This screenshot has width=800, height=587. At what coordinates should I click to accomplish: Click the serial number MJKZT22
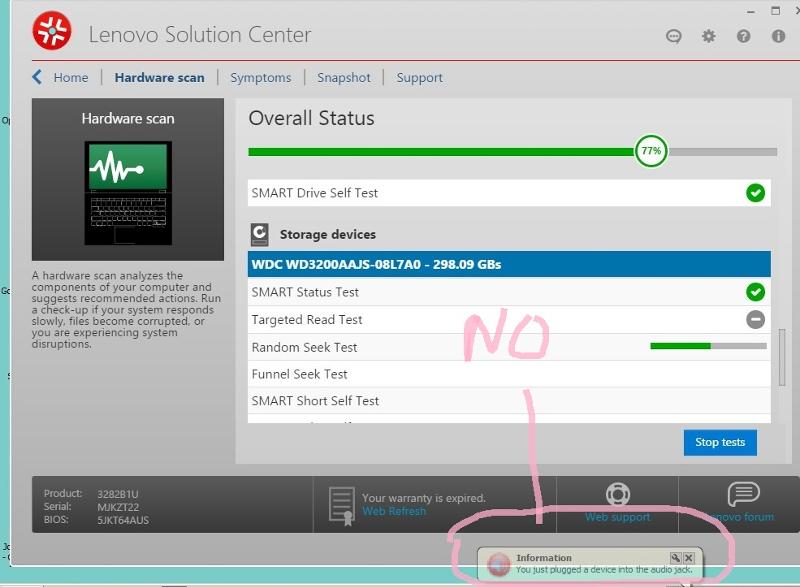[x=118, y=507]
